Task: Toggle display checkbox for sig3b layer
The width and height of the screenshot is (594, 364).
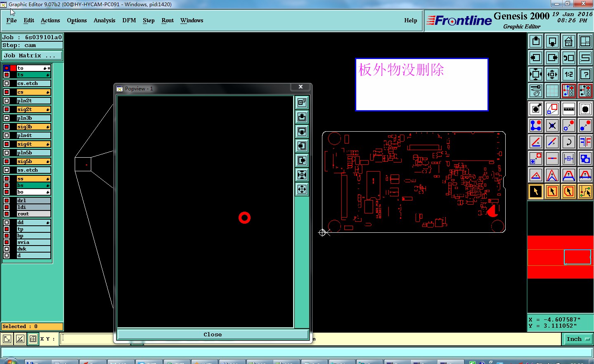Action: tap(7, 127)
